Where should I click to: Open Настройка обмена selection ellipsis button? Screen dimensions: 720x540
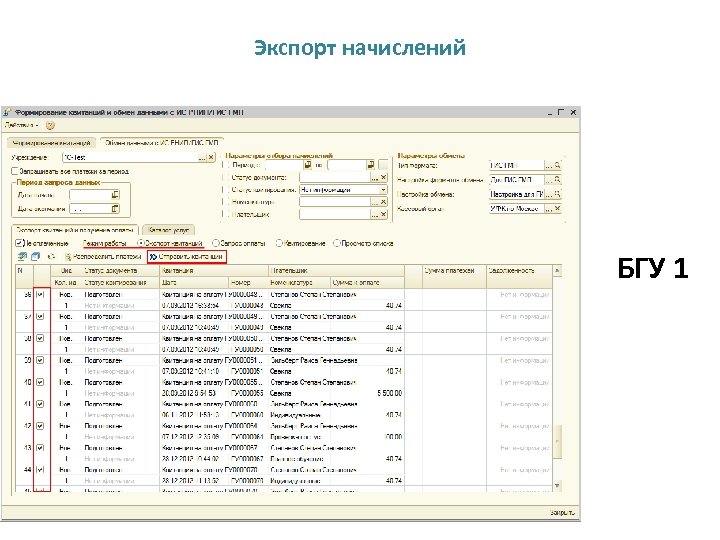(x=548, y=194)
